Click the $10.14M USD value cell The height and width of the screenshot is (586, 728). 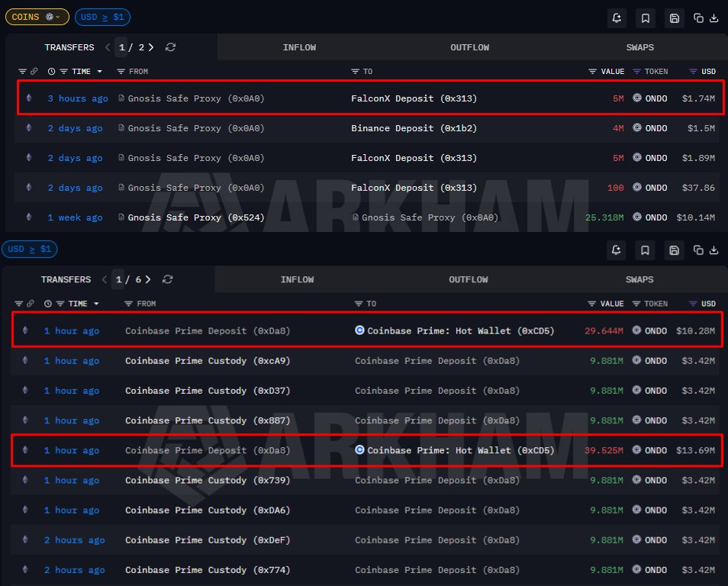click(695, 217)
